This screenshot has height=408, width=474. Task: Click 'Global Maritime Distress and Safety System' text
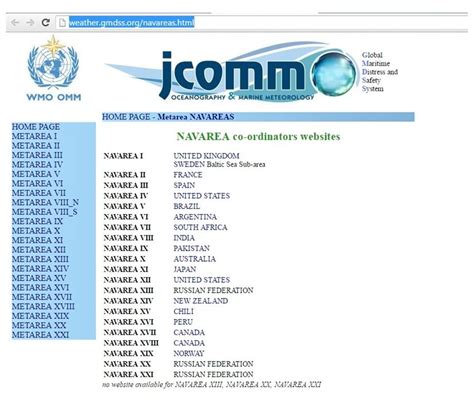coord(380,72)
